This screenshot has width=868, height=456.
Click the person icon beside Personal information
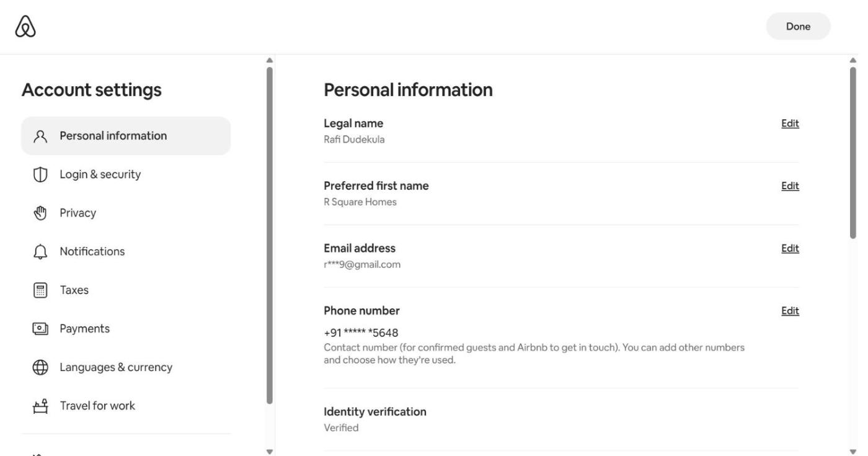point(40,136)
